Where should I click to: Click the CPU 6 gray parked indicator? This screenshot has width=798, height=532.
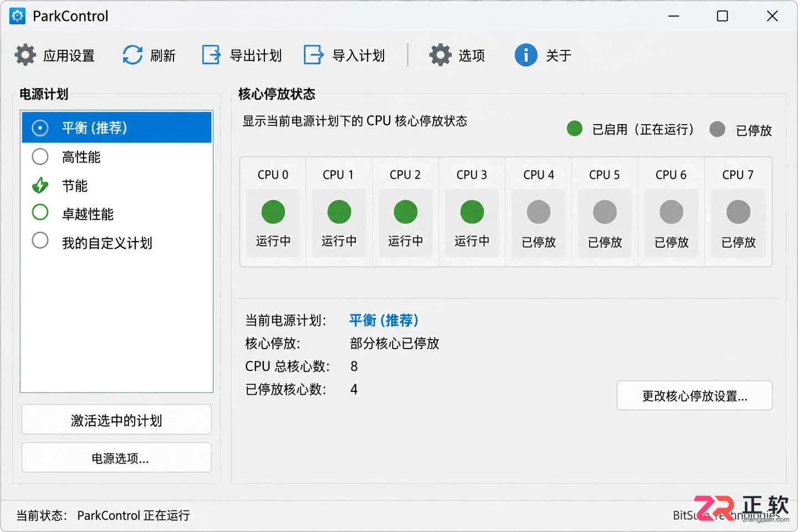(672, 212)
